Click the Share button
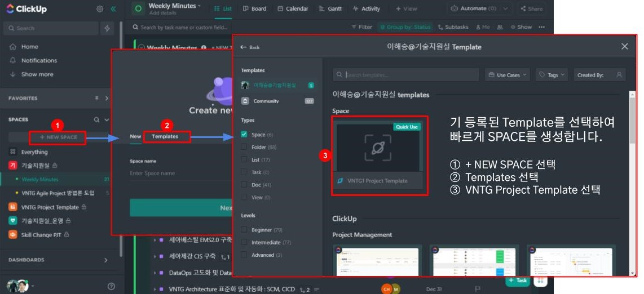Image resolution: width=644 pixels, height=294 pixels. coord(532,8)
